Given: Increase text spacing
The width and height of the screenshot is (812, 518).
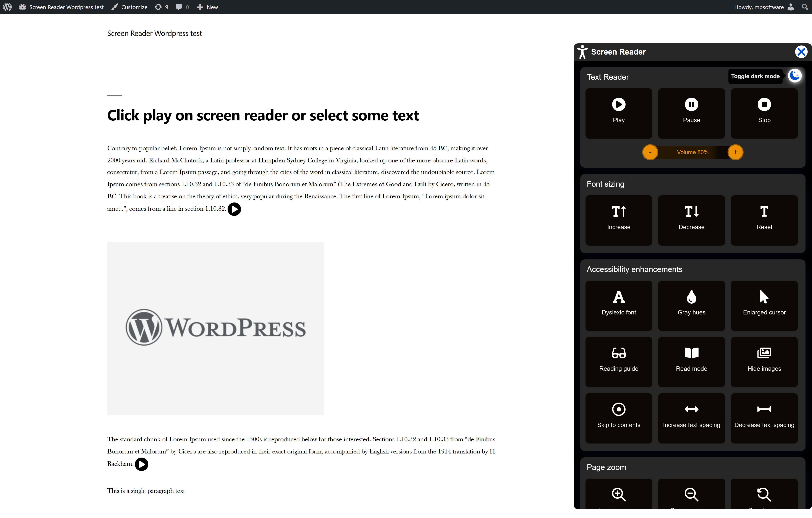Looking at the screenshot, I should (x=691, y=418).
